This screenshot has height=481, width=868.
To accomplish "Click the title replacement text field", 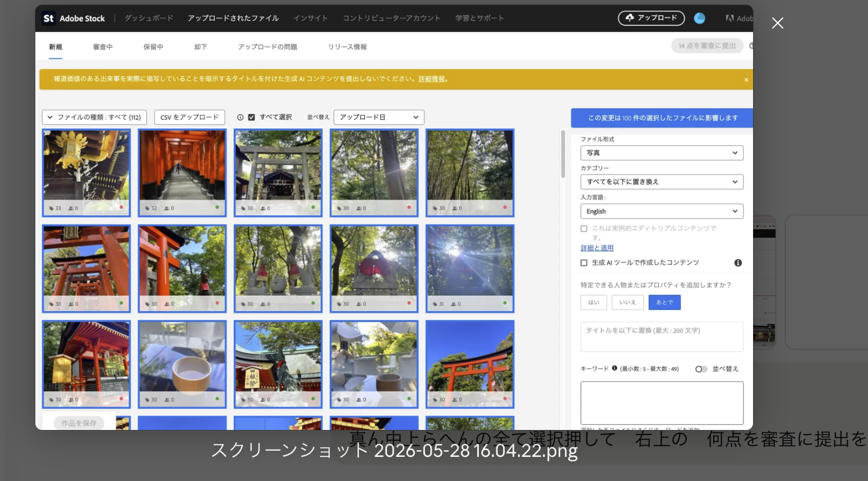I will point(662,337).
